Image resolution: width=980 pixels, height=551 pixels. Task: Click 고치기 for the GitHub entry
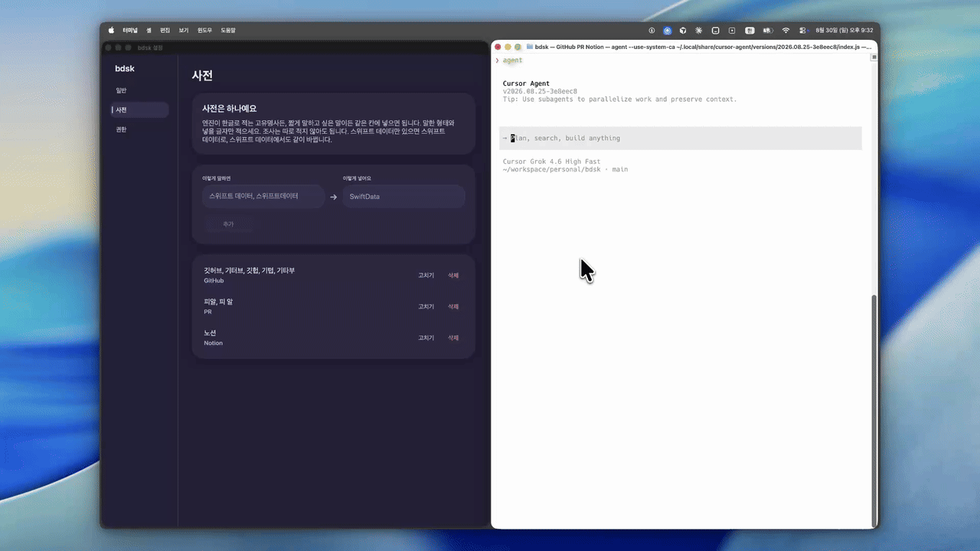click(426, 275)
